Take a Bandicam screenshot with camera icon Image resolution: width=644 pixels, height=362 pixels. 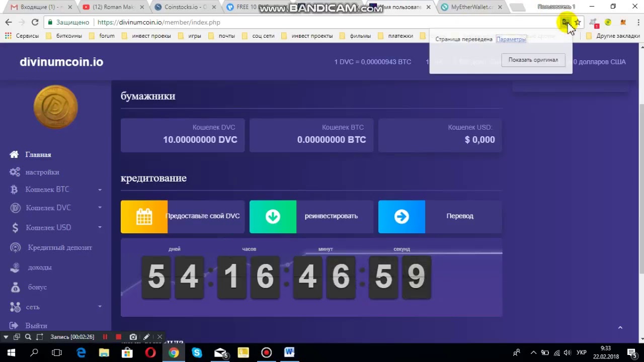click(x=133, y=337)
